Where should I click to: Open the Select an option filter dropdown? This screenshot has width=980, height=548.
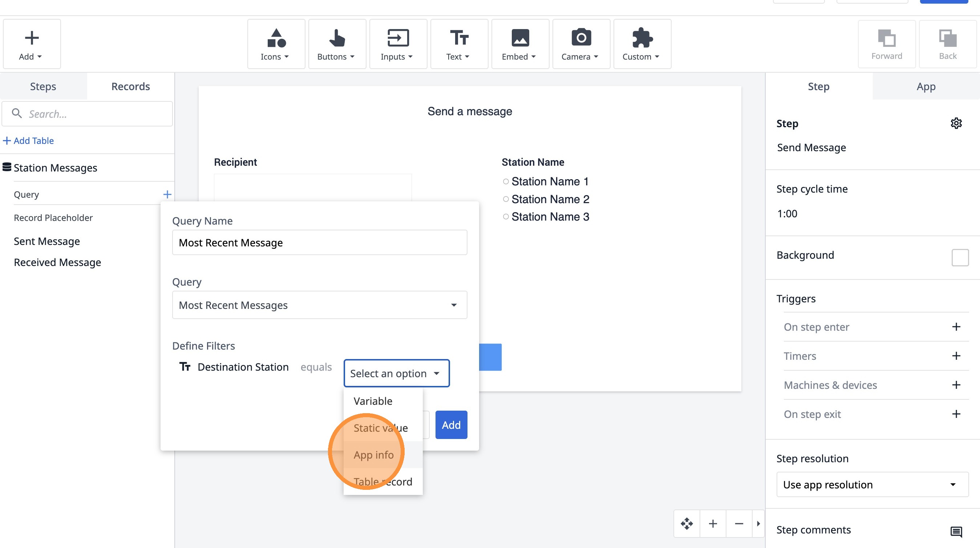[396, 373]
